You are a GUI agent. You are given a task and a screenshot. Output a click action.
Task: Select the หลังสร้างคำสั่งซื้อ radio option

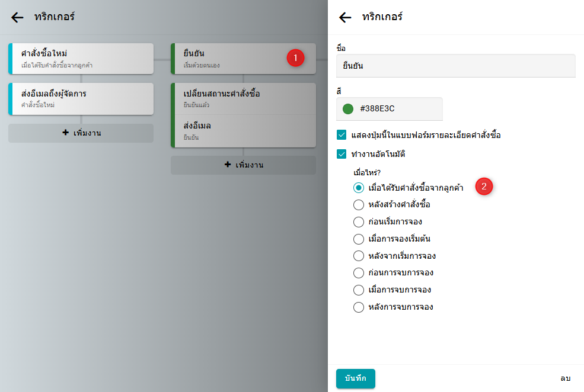pyautogui.click(x=358, y=205)
